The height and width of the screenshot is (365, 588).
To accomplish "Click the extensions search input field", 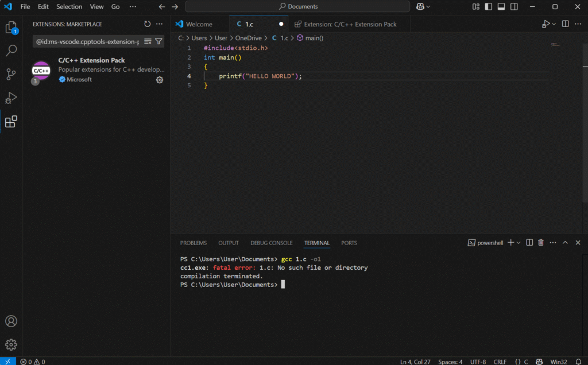I will 87,41.
